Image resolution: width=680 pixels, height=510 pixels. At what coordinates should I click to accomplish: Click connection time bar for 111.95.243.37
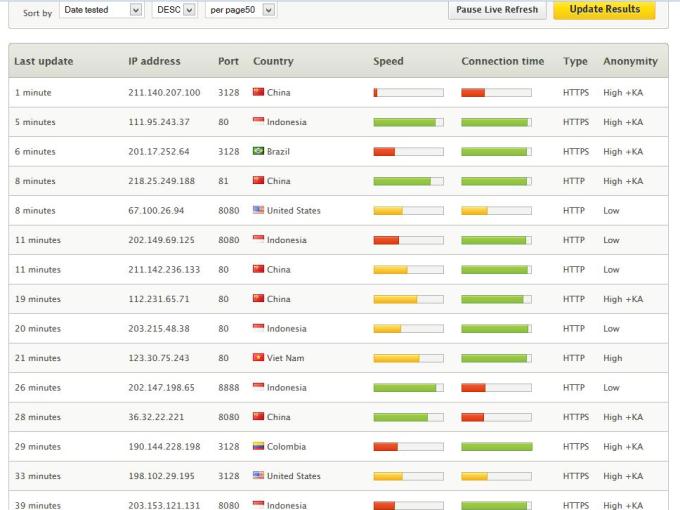tap(497, 122)
